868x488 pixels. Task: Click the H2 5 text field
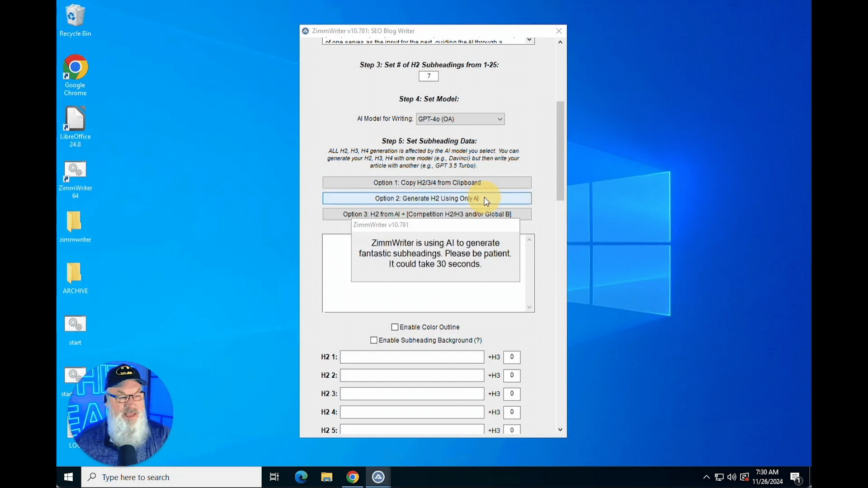[x=412, y=430]
